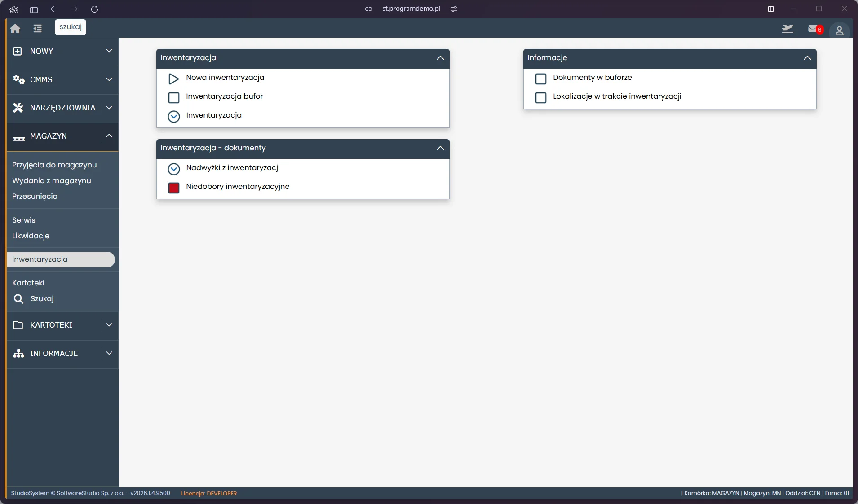Expand the KARTOTEKI menu chevron
This screenshot has height=504, width=858.
coord(109,325)
